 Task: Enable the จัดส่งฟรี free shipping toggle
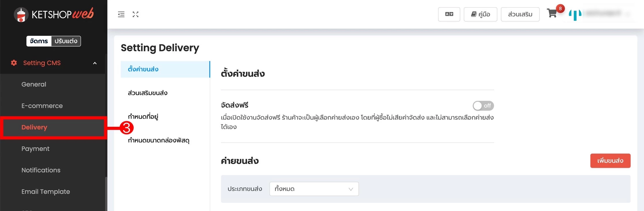[x=483, y=106]
